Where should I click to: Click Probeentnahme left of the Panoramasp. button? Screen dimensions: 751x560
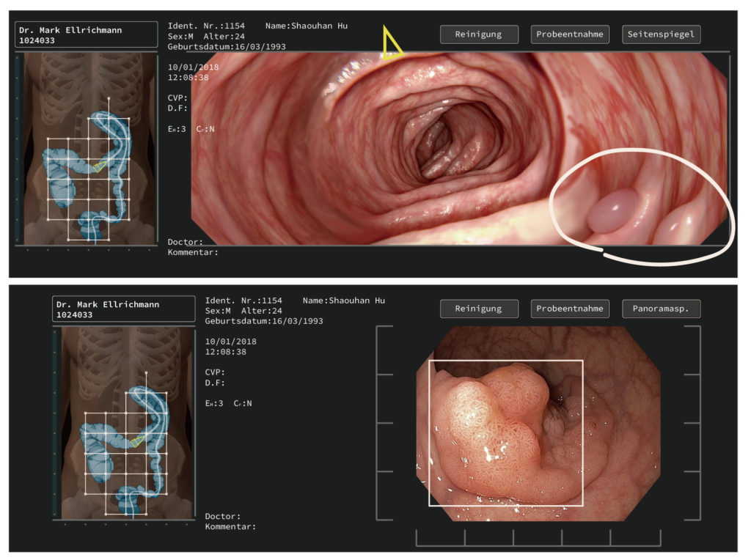570,309
